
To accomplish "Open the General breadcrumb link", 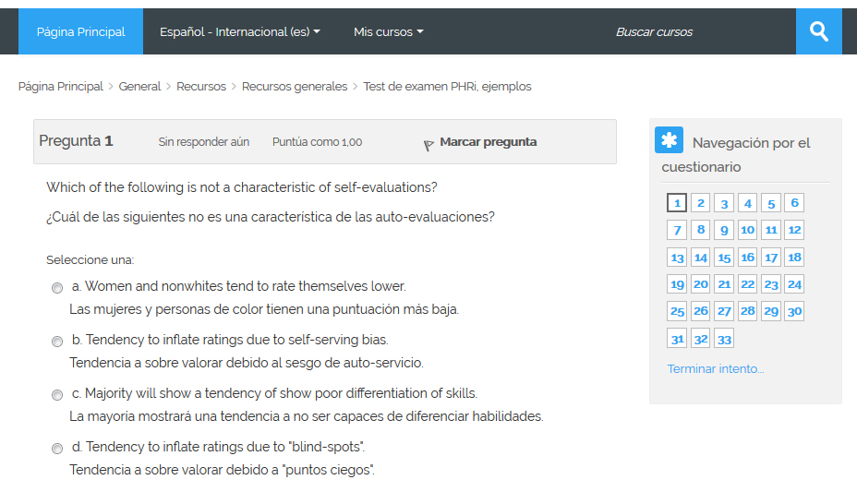I will 139,86.
